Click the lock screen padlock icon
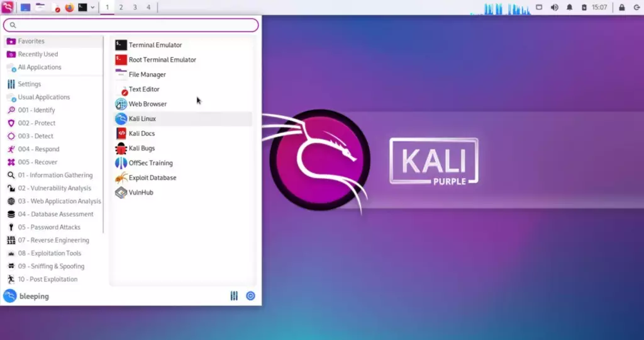Screen dimensions: 644x340 pyautogui.click(x=621, y=8)
